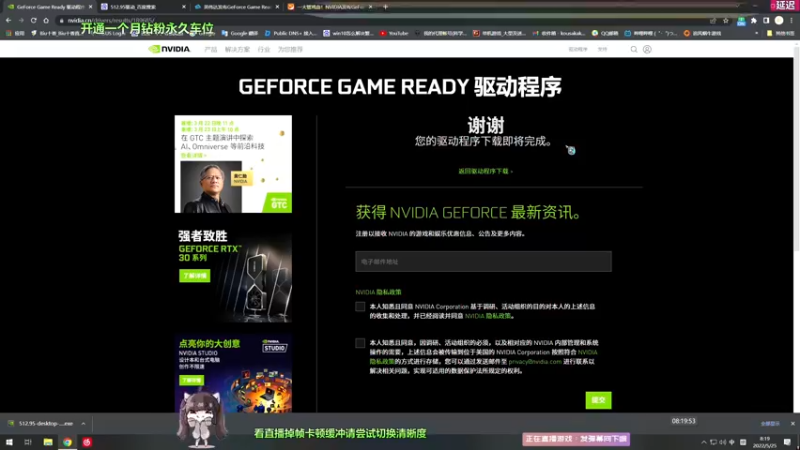Bookmark this page with star icon
The height and width of the screenshot is (450, 800).
pyautogui.click(x=726, y=20)
